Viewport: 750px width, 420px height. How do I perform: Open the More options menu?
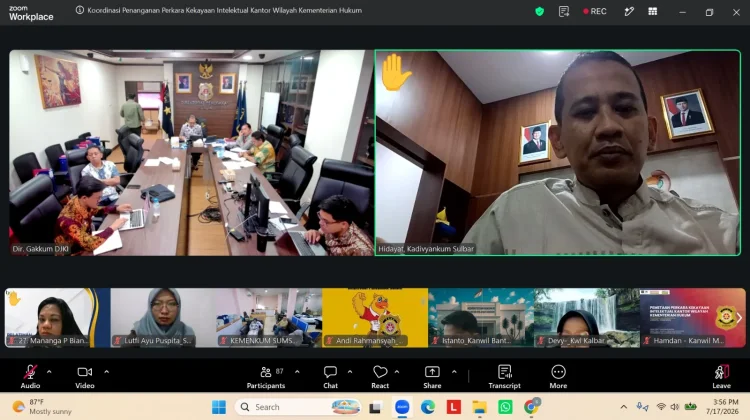coord(558,376)
